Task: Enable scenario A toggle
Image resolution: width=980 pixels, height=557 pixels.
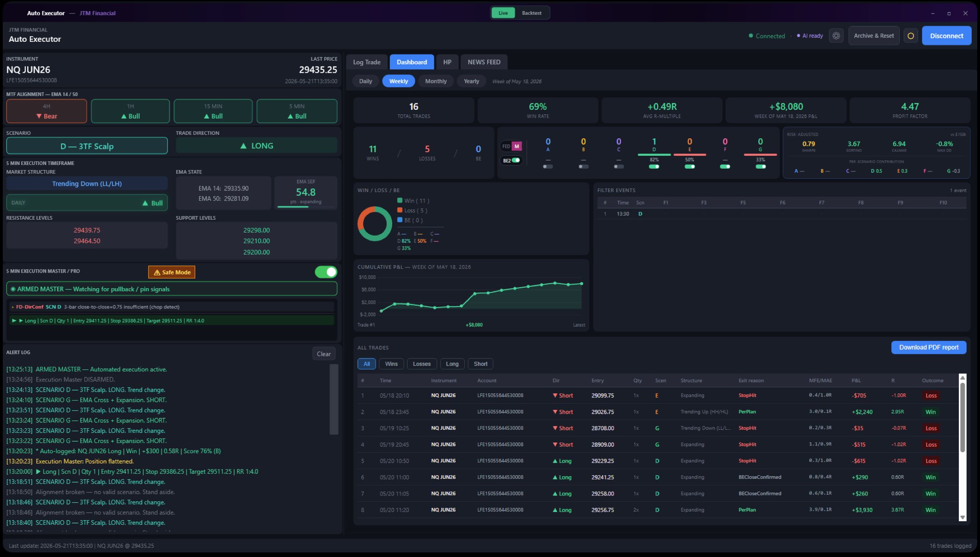Action: pos(548,166)
